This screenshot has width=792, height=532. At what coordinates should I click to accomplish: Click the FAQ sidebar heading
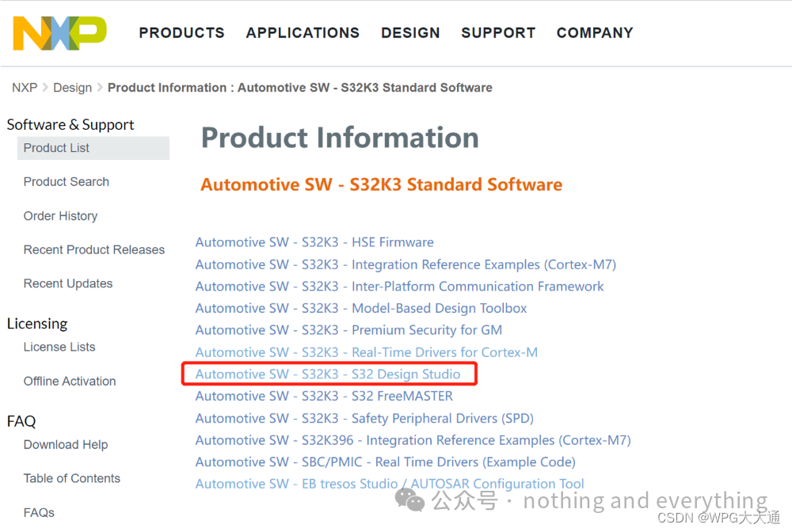(21, 421)
